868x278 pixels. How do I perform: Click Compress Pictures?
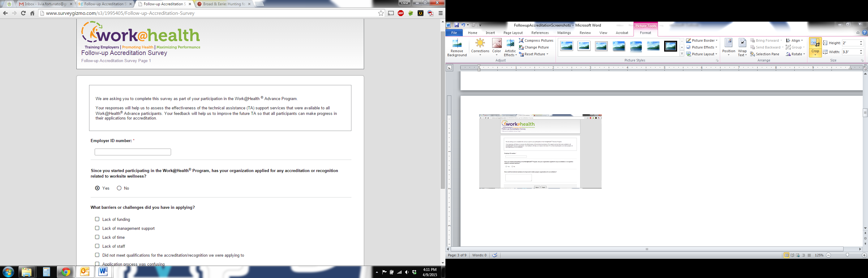[536, 40]
